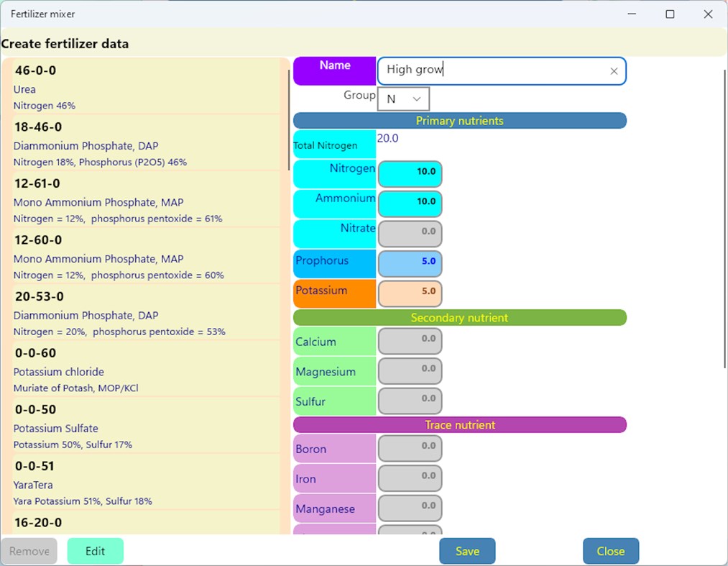Image resolution: width=728 pixels, height=566 pixels.
Task: Click the Primary nutrients section header
Action: (459, 120)
